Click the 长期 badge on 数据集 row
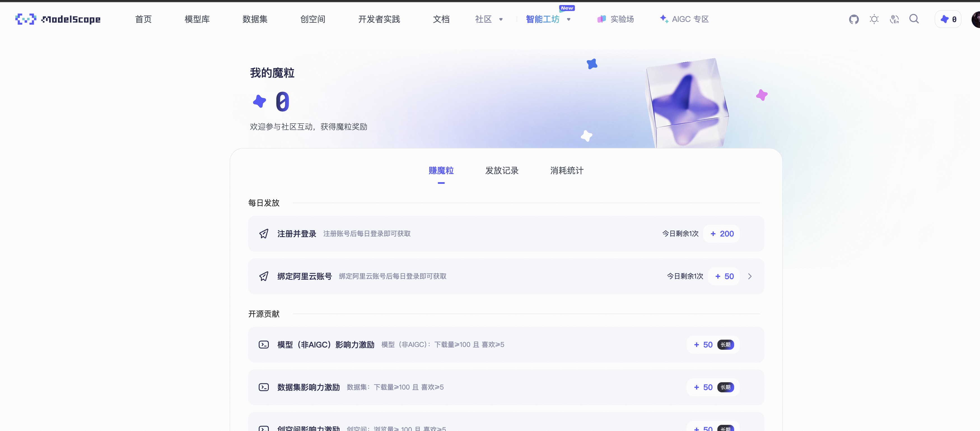The width and height of the screenshot is (980, 431). pyautogui.click(x=725, y=387)
